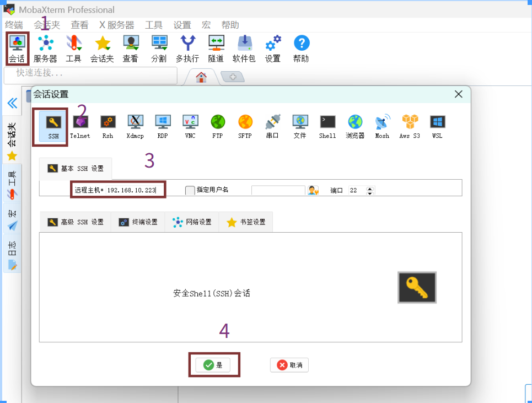Switch to 基本 SSH 设置 tab

pyautogui.click(x=76, y=168)
